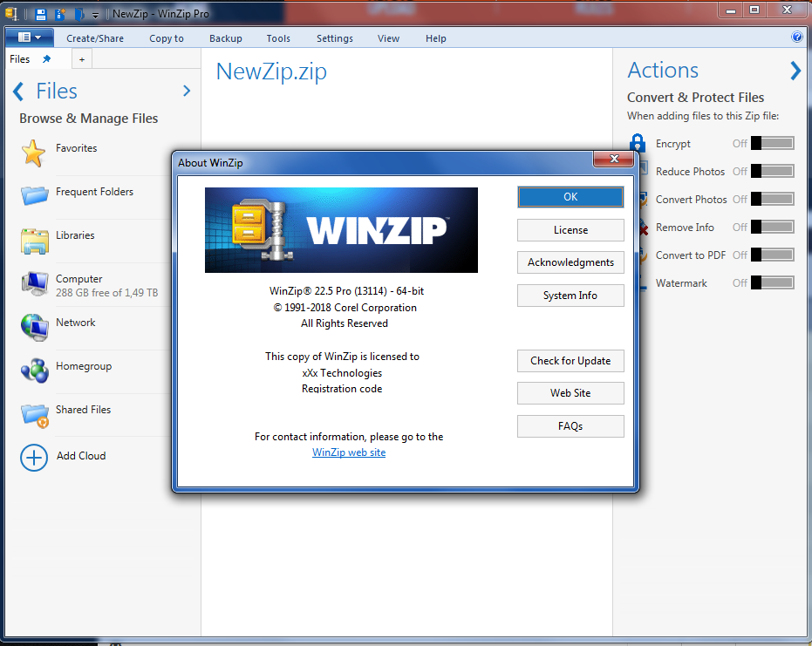
Task: Click the Acknowledgments button
Action: [570, 262]
